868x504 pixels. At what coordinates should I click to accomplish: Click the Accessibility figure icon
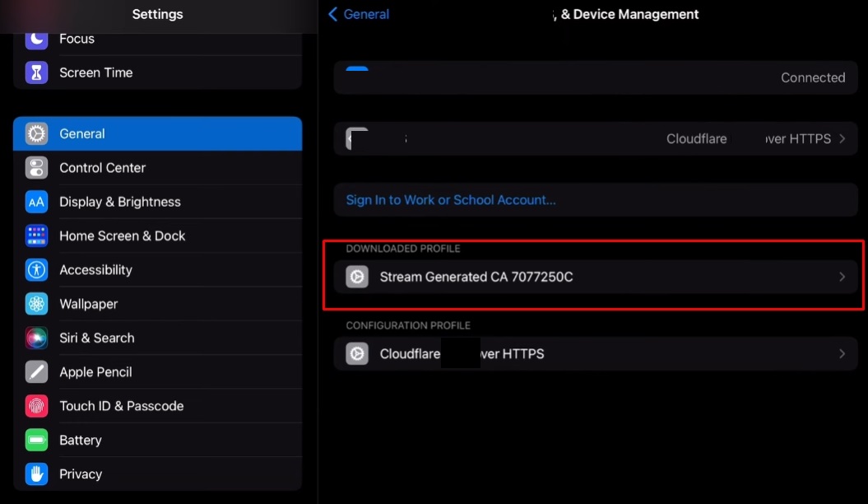36,270
